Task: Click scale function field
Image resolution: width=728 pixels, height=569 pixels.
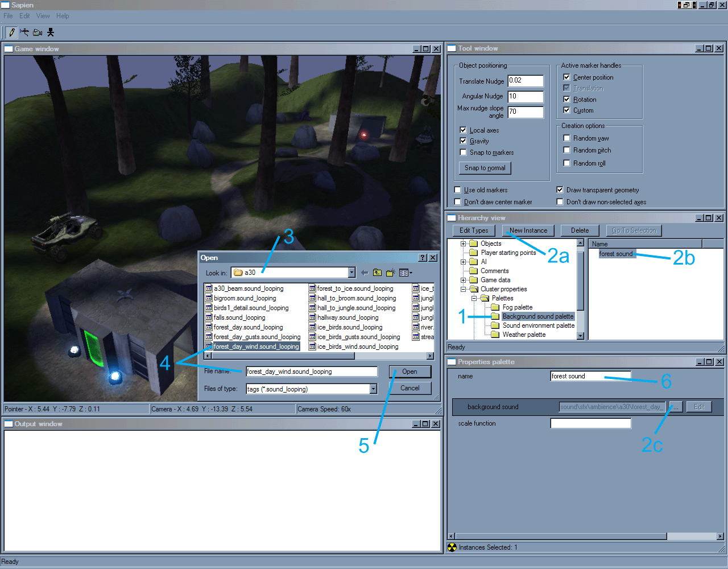Action: pyautogui.click(x=591, y=423)
